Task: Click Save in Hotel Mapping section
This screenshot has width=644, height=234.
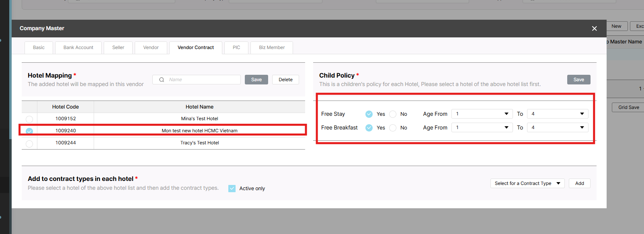Action: coord(256,80)
